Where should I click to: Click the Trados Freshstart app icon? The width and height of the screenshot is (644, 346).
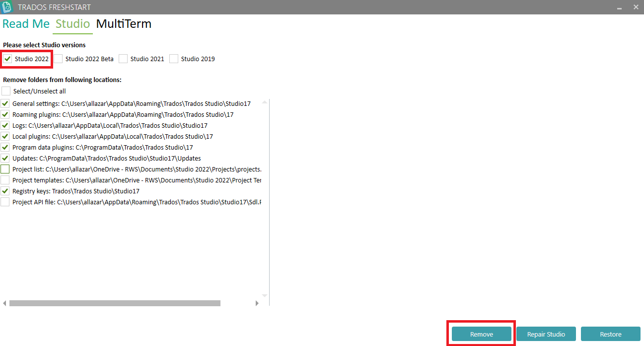pos(7,7)
